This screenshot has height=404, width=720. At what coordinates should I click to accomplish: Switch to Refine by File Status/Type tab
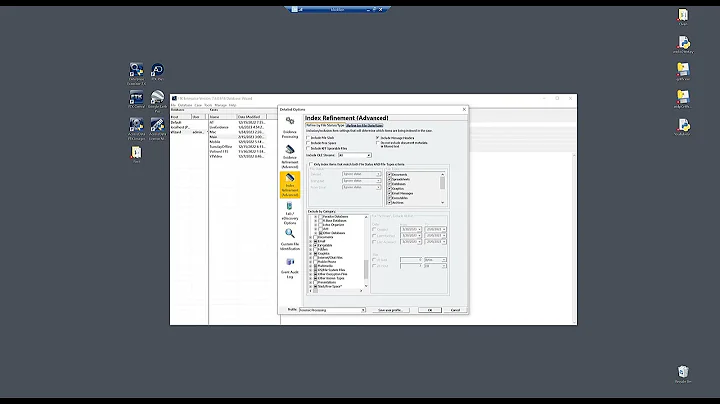pyautogui.click(x=325, y=125)
